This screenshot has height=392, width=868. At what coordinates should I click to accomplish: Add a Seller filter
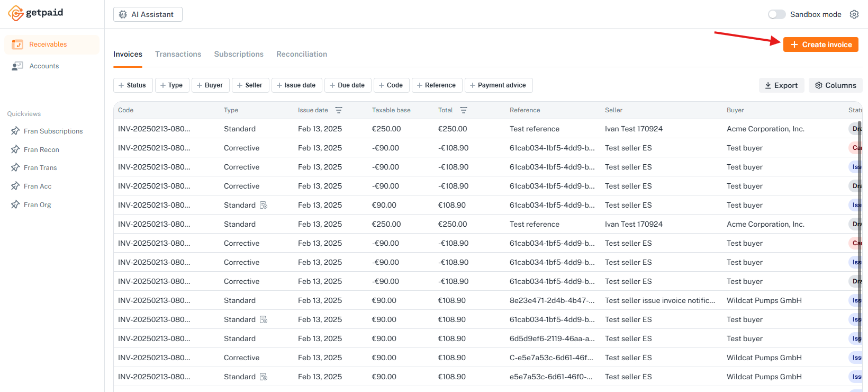(250, 85)
